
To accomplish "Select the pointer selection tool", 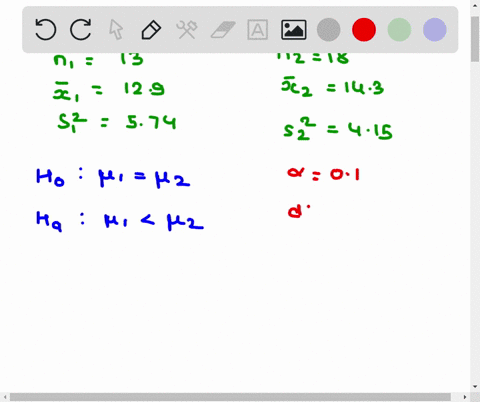I will point(116,30).
